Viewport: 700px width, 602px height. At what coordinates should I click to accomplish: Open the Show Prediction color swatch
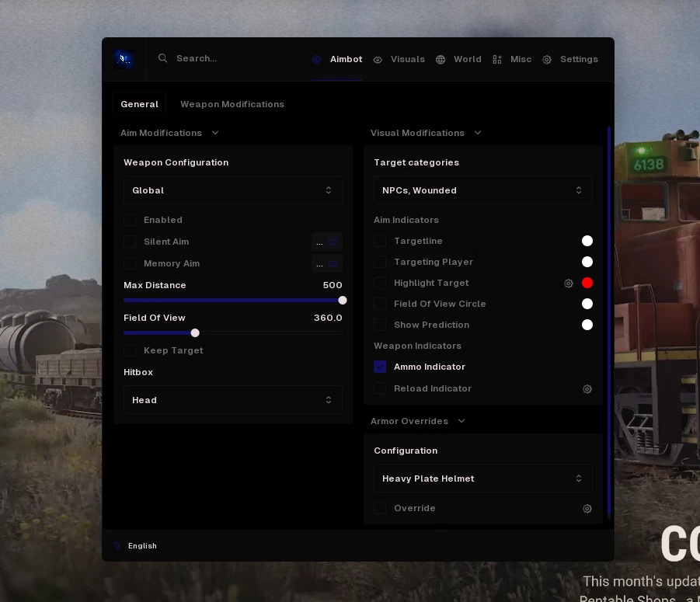[x=587, y=325]
